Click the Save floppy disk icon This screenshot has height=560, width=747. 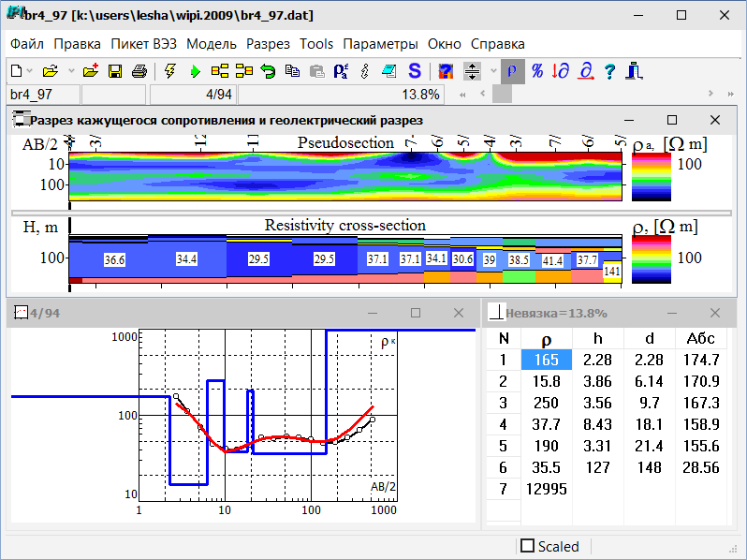click(115, 71)
